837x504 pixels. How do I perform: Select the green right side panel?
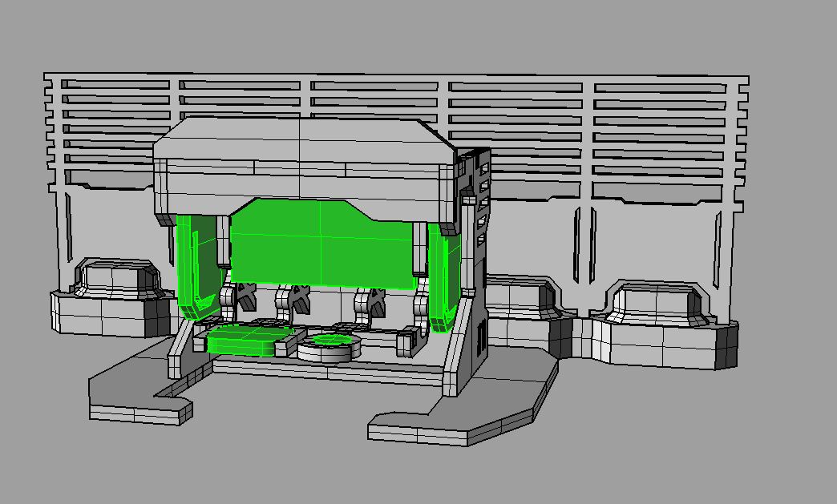444,277
